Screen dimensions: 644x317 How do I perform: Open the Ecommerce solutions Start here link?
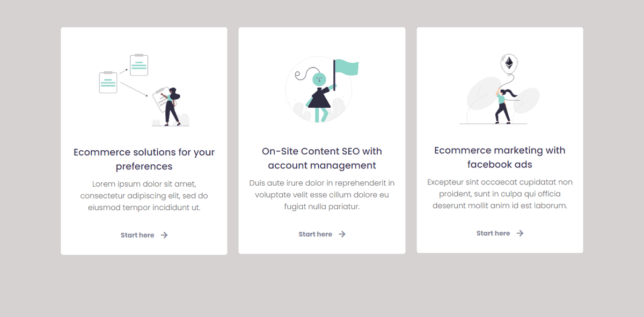pos(137,235)
